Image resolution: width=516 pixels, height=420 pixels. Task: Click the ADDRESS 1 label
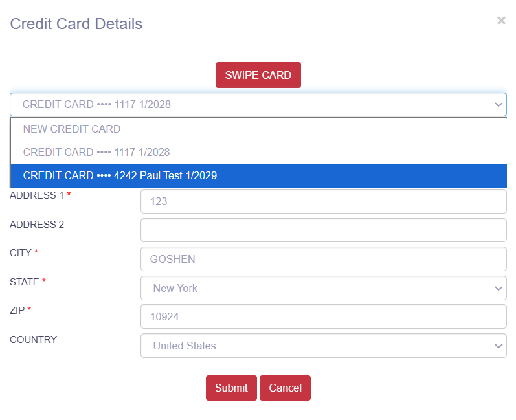click(36, 195)
